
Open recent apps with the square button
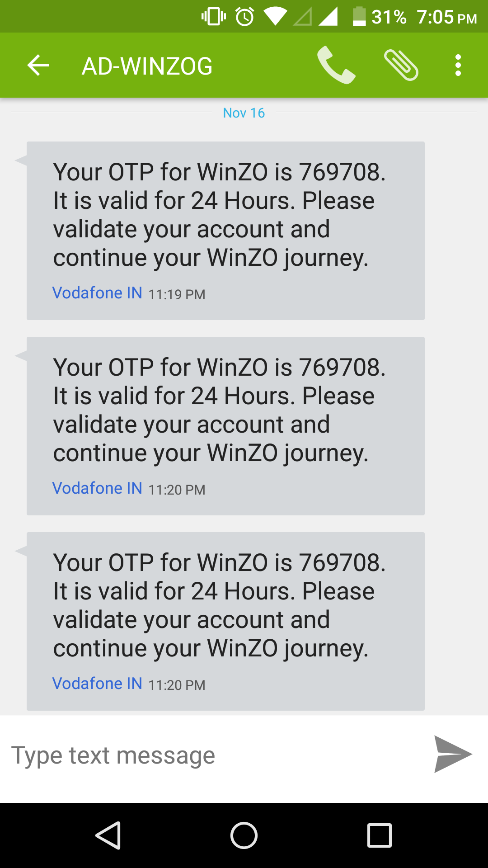(x=379, y=835)
